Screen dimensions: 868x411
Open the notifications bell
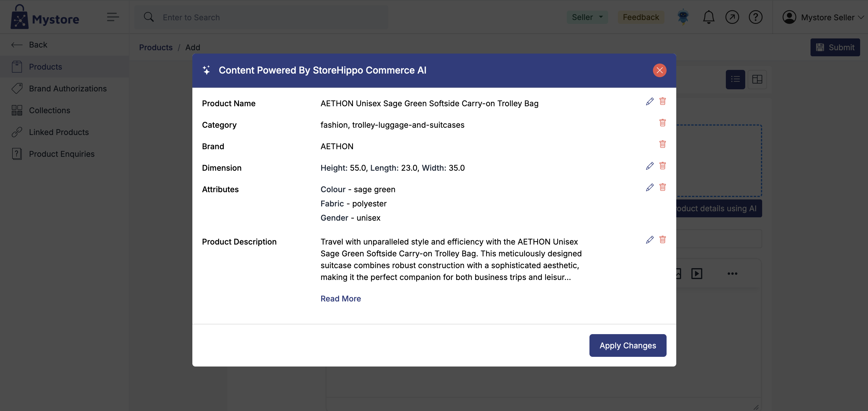pos(708,17)
